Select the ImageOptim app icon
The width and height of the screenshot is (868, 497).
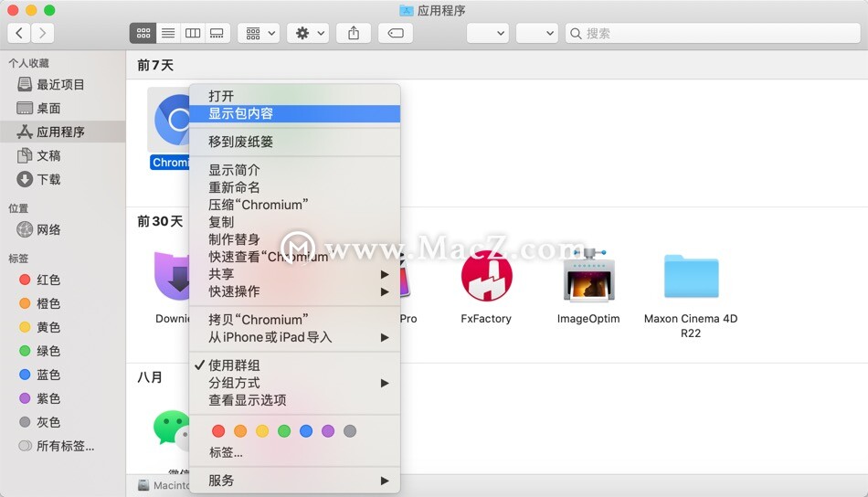[588, 274]
